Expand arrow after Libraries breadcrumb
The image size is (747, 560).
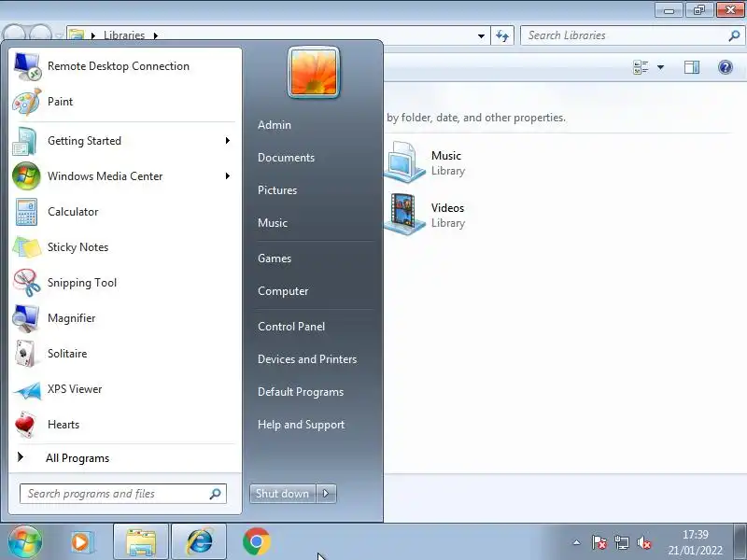pos(156,35)
